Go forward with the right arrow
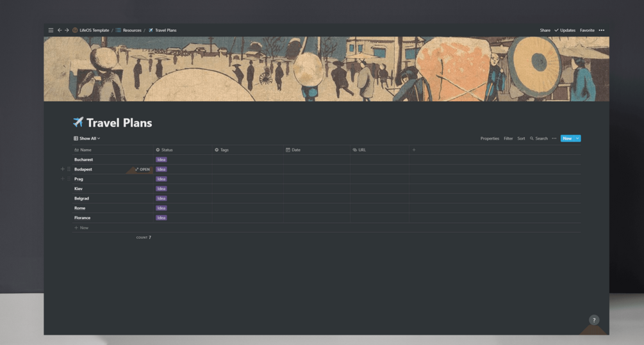The height and width of the screenshot is (345, 644). coord(67,30)
